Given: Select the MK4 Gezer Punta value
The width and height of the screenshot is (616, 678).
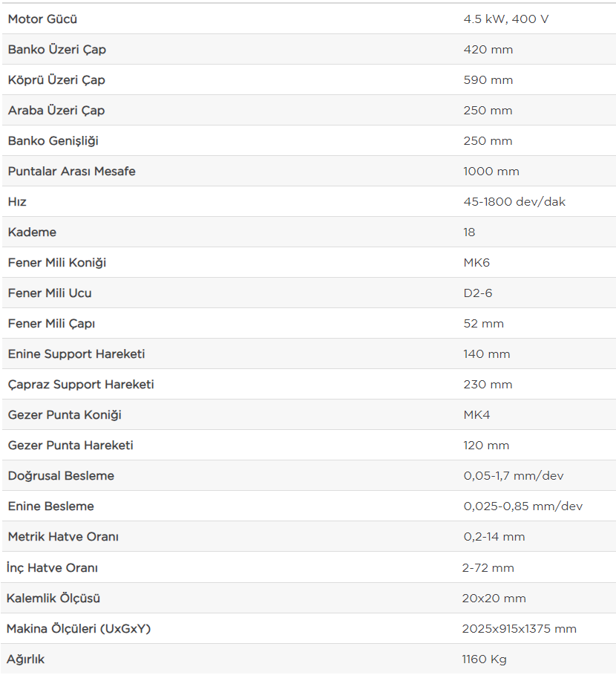Looking at the screenshot, I should point(476,415).
